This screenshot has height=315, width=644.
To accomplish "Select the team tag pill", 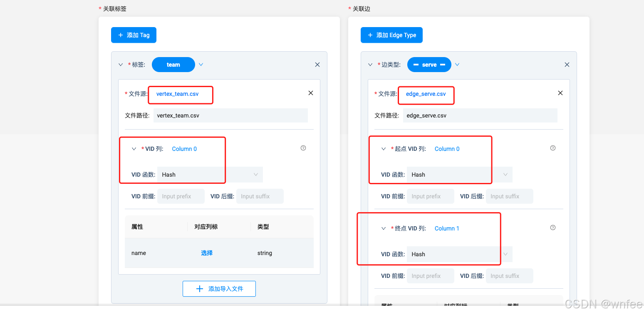I will click(x=173, y=65).
